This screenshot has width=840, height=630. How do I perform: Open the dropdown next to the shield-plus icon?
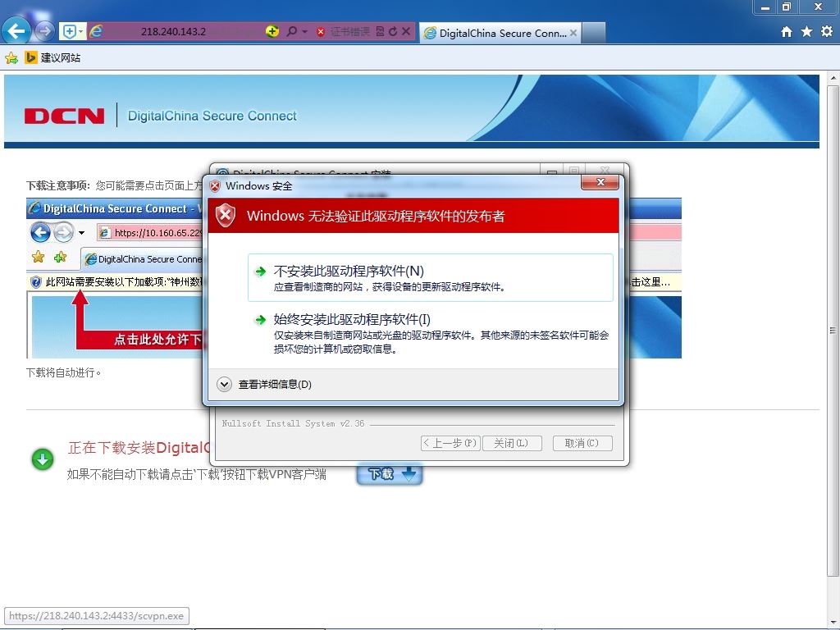[x=81, y=32]
